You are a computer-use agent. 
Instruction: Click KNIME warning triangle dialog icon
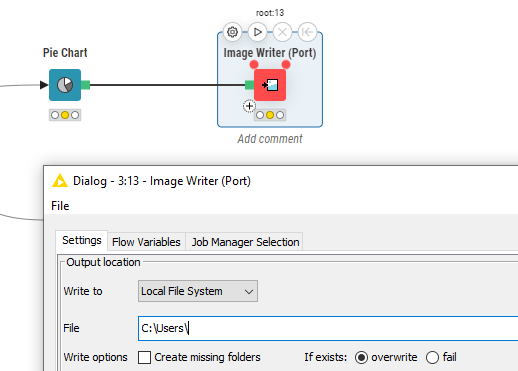click(60, 181)
